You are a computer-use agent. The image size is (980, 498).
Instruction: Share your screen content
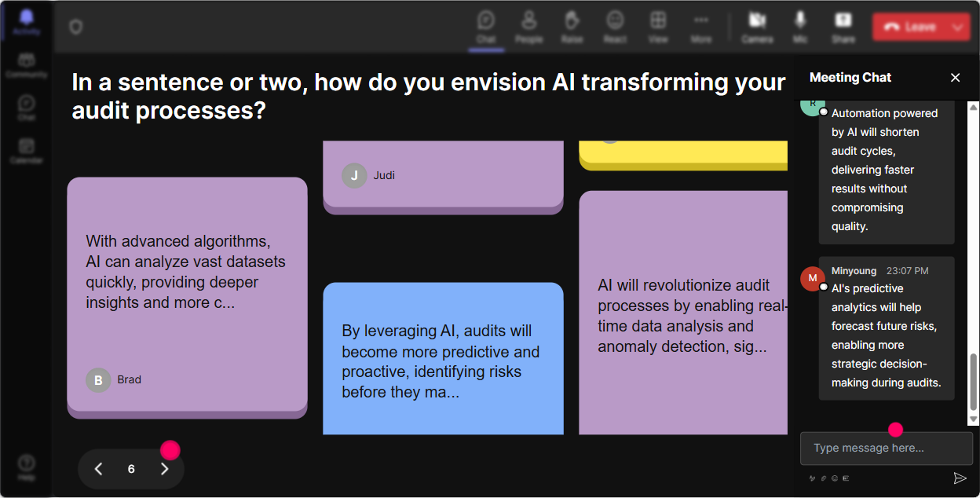click(x=843, y=27)
